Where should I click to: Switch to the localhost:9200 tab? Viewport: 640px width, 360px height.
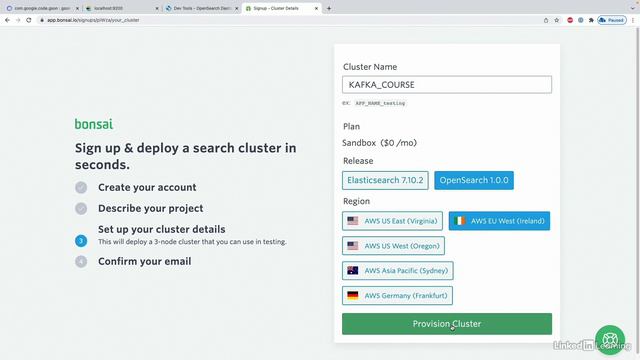[x=122, y=8]
